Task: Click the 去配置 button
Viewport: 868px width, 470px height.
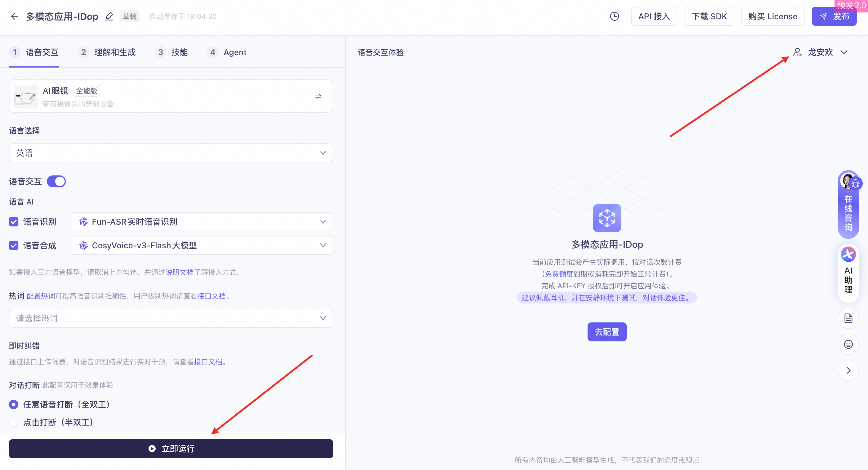Action: click(607, 332)
